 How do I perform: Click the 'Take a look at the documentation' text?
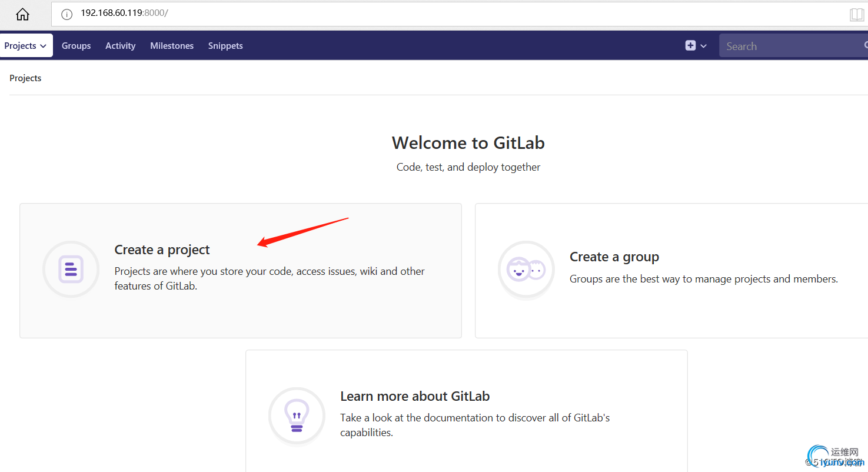pos(475,425)
